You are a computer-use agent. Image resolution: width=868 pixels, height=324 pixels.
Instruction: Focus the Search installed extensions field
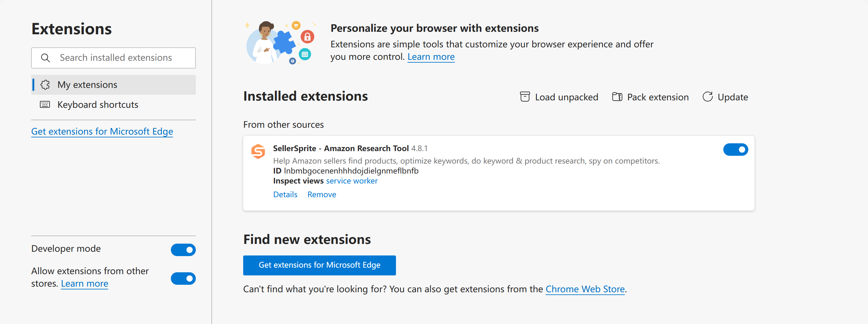tap(121, 58)
